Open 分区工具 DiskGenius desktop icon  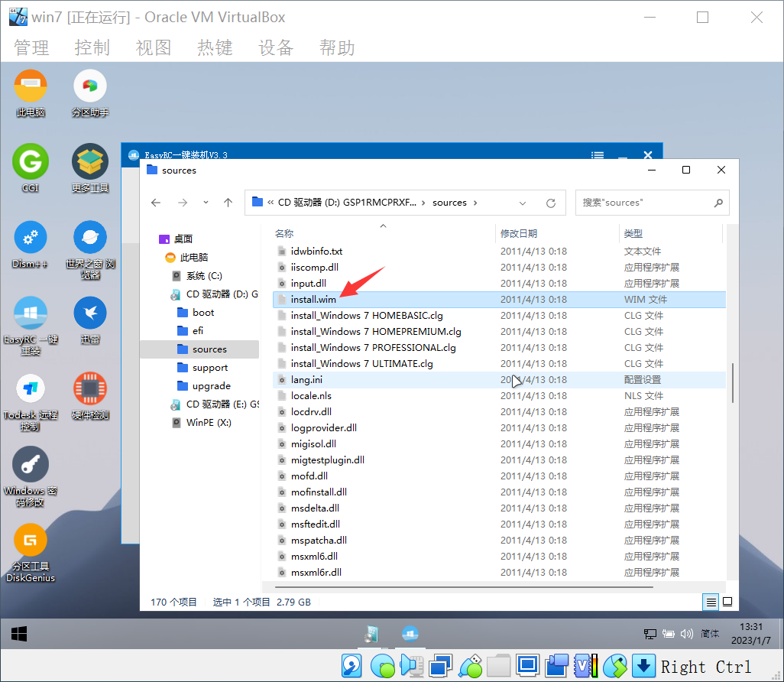tap(31, 553)
